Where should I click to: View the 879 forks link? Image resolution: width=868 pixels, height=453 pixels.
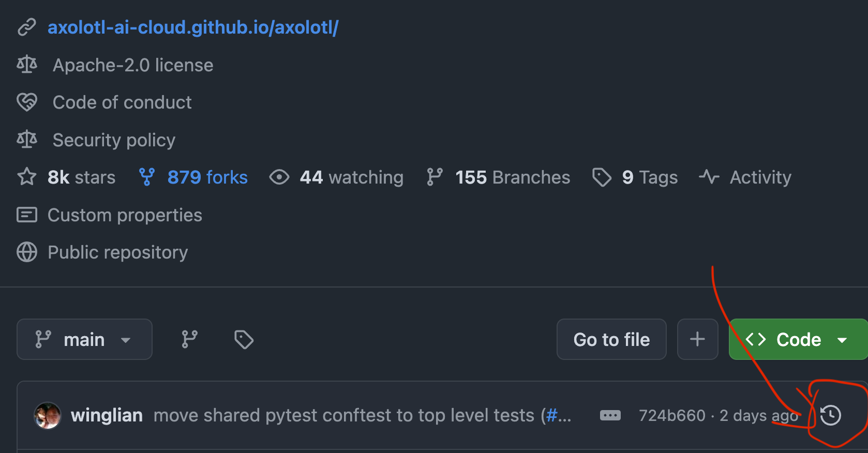click(x=207, y=177)
